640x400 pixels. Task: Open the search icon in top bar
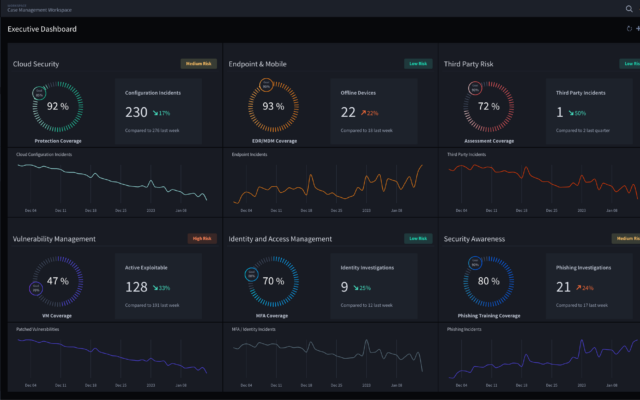click(x=629, y=9)
